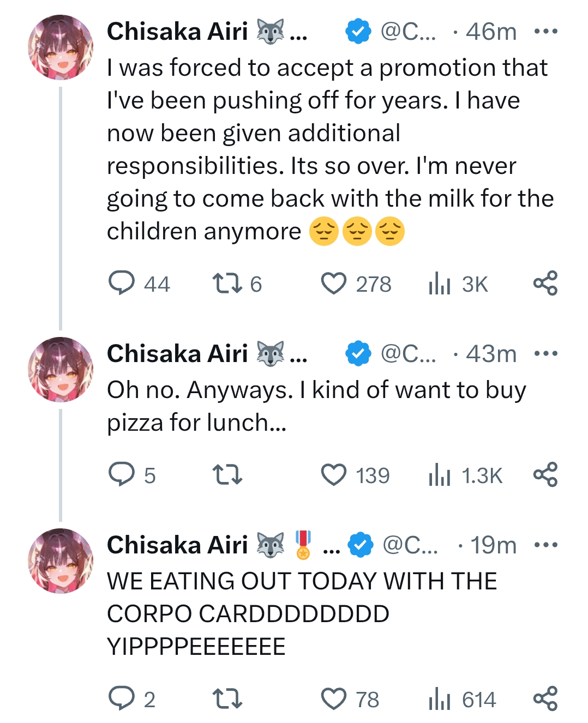Share the first promotion tweet
This screenshot has height=723, width=588.
coord(545,283)
